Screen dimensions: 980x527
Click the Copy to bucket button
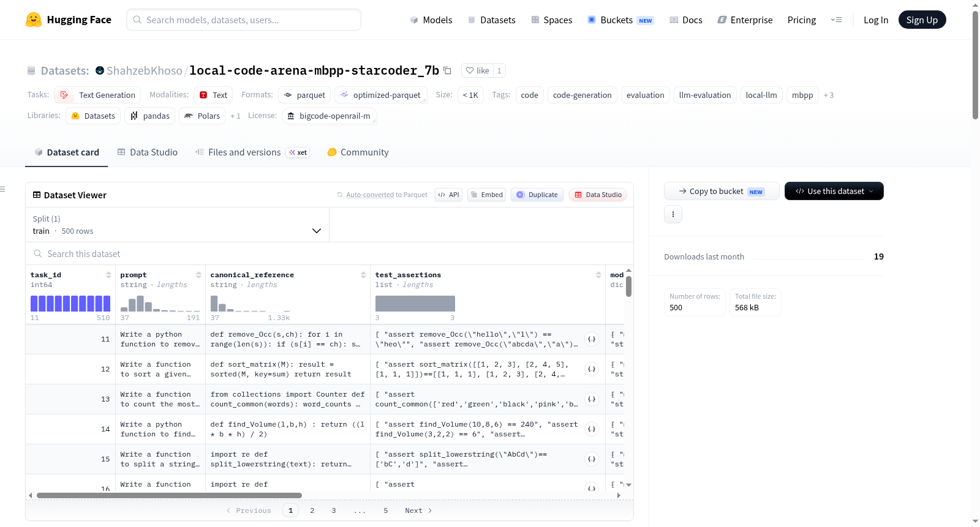click(x=722, y=191)
